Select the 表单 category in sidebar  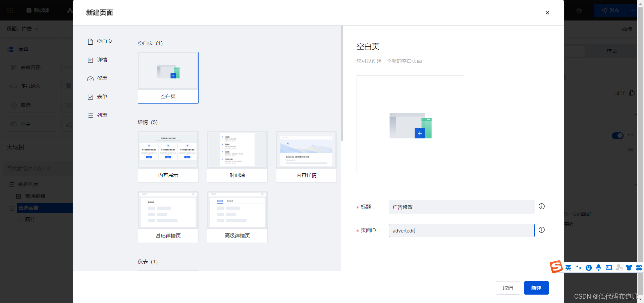point(97,97)
